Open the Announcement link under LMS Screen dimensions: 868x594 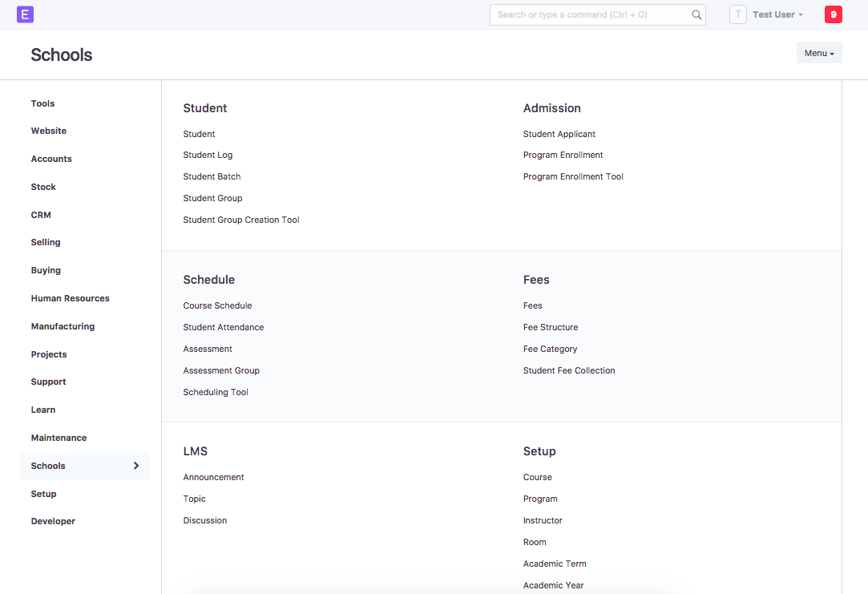213,477
